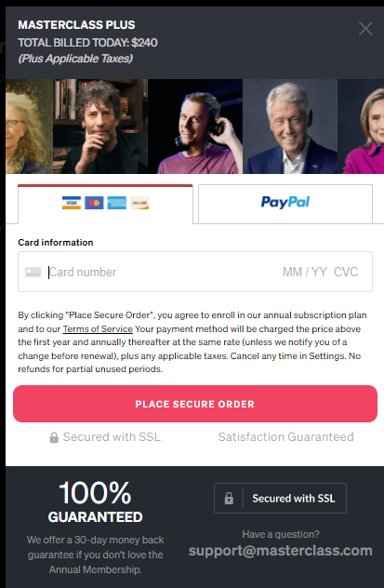Click the generic card icon in the card field

click(x=33, y=273)
